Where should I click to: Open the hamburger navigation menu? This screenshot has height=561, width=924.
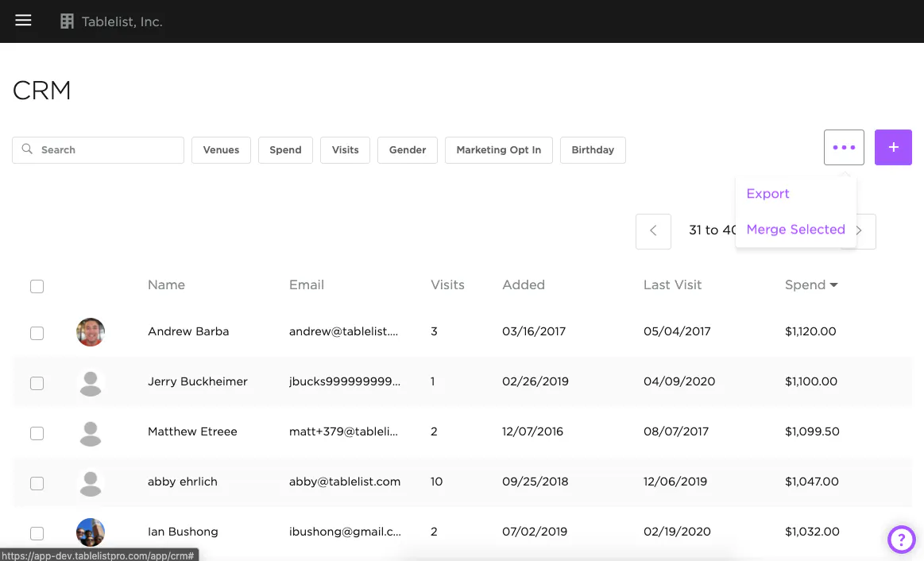(23, 21)
